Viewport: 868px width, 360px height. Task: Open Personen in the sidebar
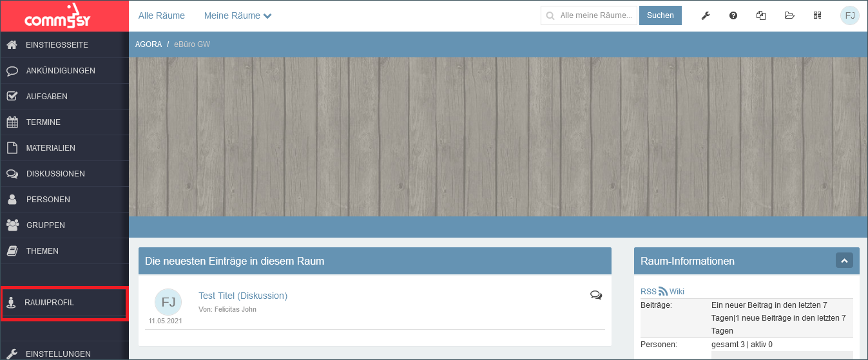tap(64, 200)
